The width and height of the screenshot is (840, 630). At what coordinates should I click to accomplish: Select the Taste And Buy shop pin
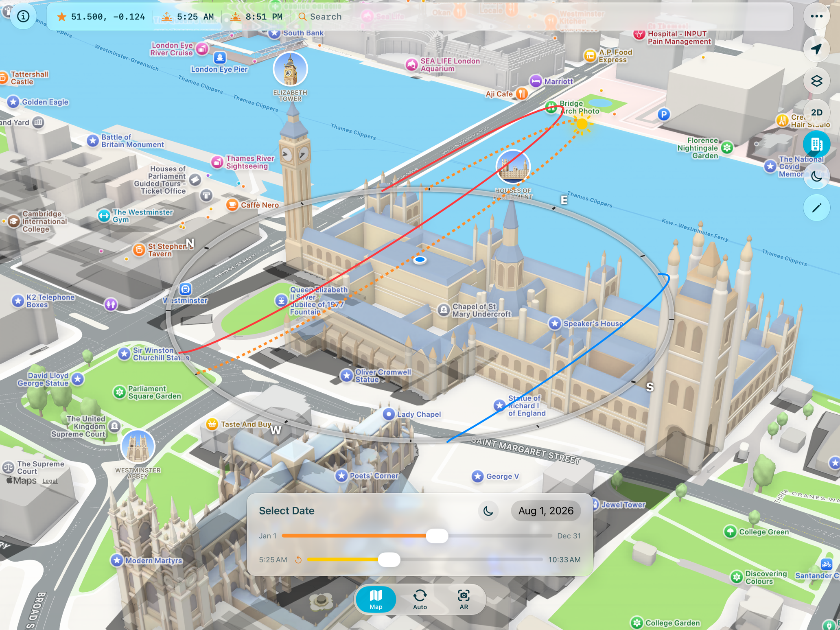(x=212, y=424)
